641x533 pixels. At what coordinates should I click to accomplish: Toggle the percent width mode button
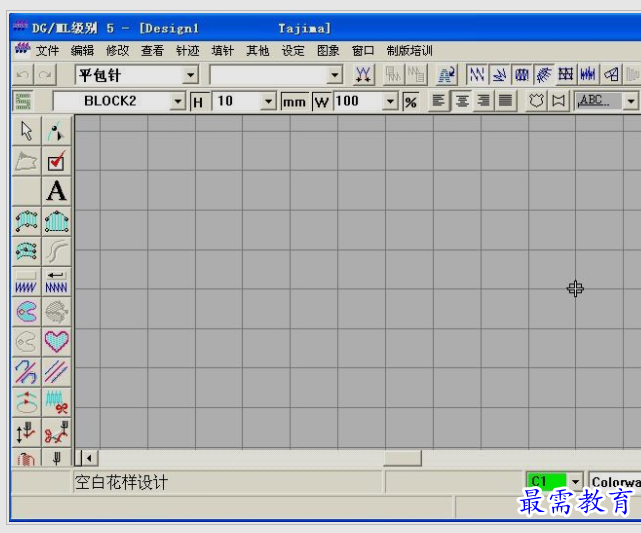click(411, 101)
